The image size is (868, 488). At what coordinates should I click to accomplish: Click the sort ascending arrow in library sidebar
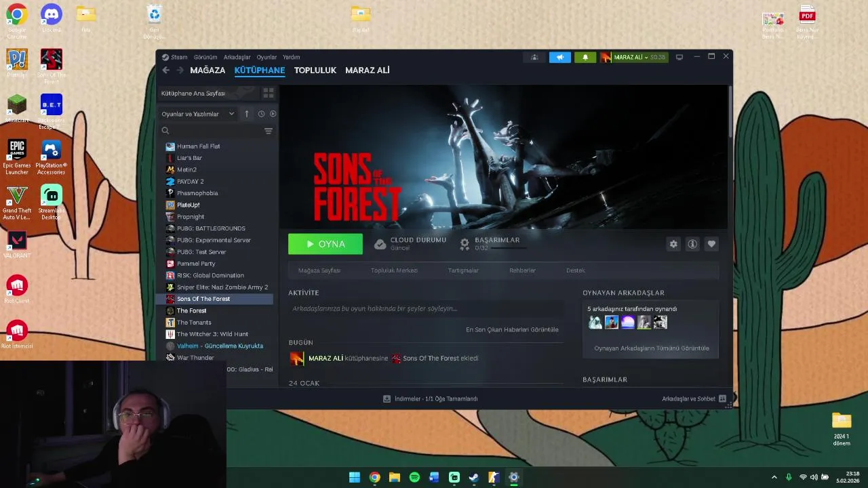tap(247, 114)
